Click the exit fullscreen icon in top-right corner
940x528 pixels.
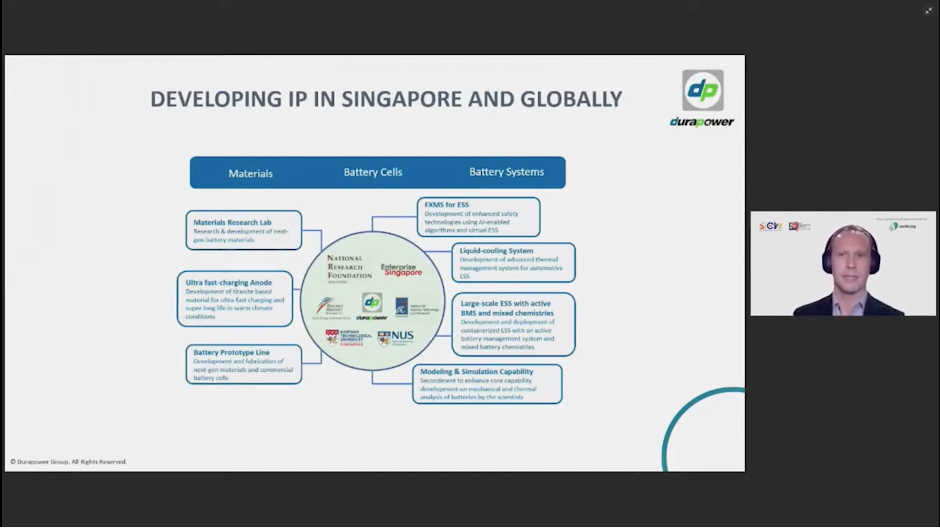[x=928, y=11]
